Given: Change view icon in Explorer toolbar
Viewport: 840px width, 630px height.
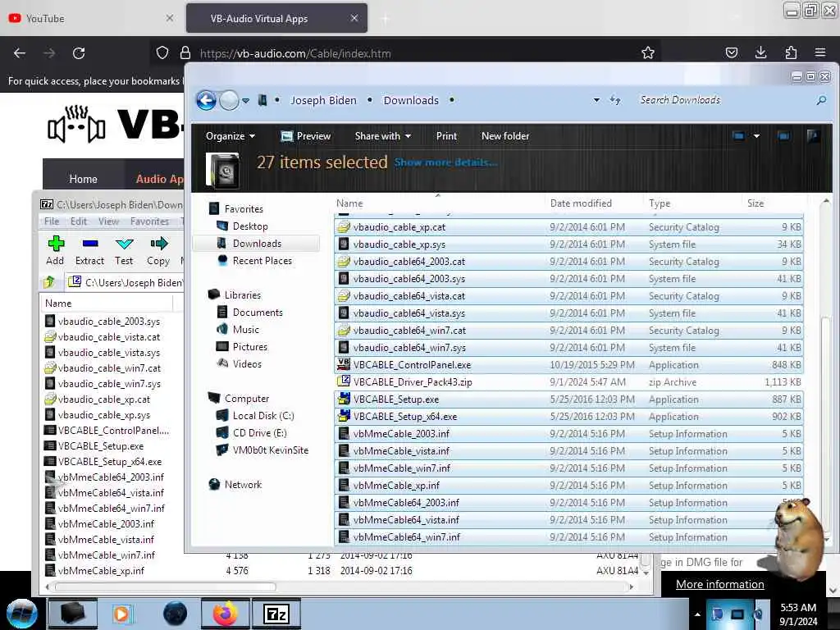Looking at the screenshot, I should 739,136.
